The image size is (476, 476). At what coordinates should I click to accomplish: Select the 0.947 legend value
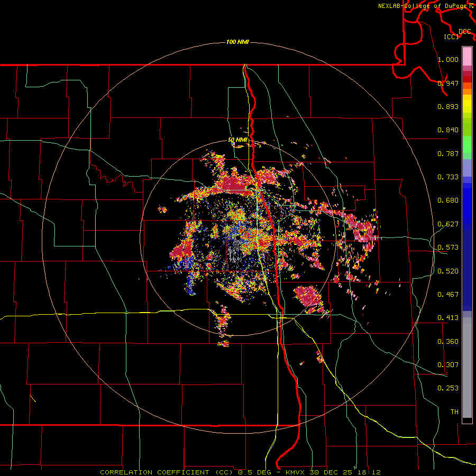(448, 83)
